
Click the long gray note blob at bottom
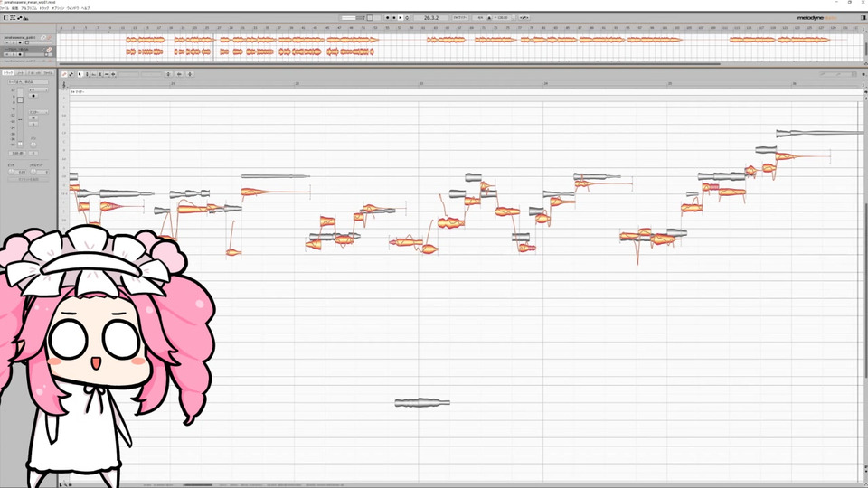(x=422, y=403)
